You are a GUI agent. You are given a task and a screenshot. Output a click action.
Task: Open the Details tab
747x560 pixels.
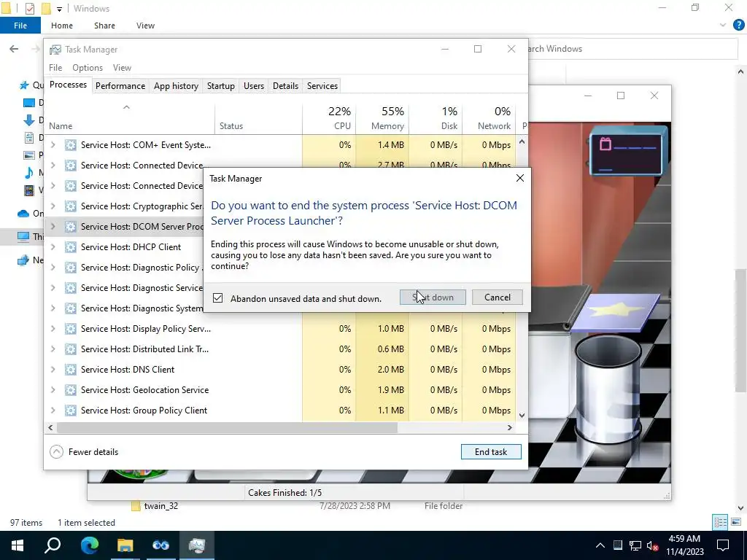(285, 86)
